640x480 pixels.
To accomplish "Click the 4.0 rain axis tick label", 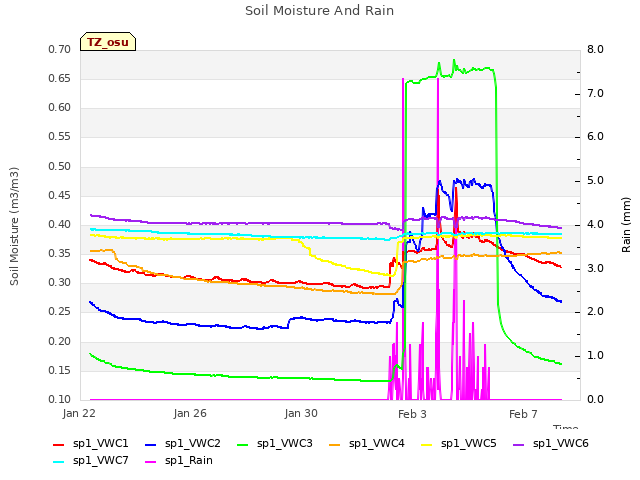I will tap(595, 224).
